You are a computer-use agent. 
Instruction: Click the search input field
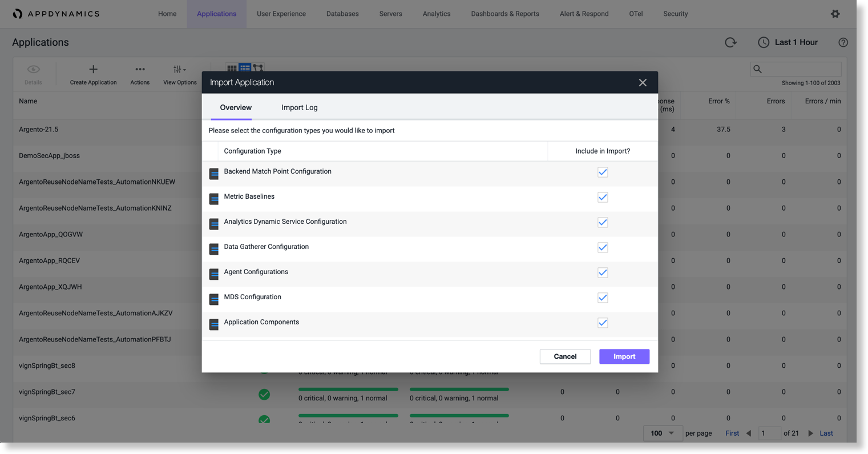pyautogui.click(x=796, y=69)
